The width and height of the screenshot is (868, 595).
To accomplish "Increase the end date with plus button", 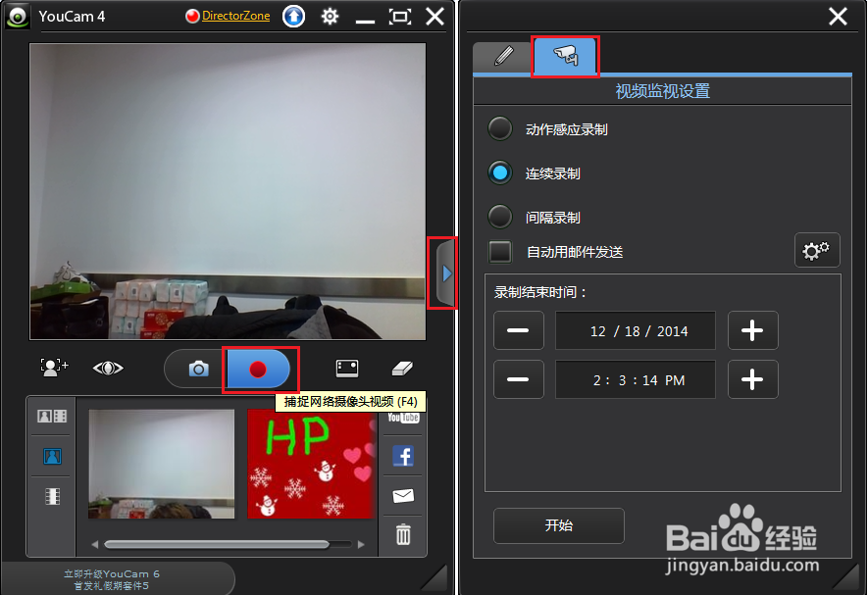I will tap(753, 330).
